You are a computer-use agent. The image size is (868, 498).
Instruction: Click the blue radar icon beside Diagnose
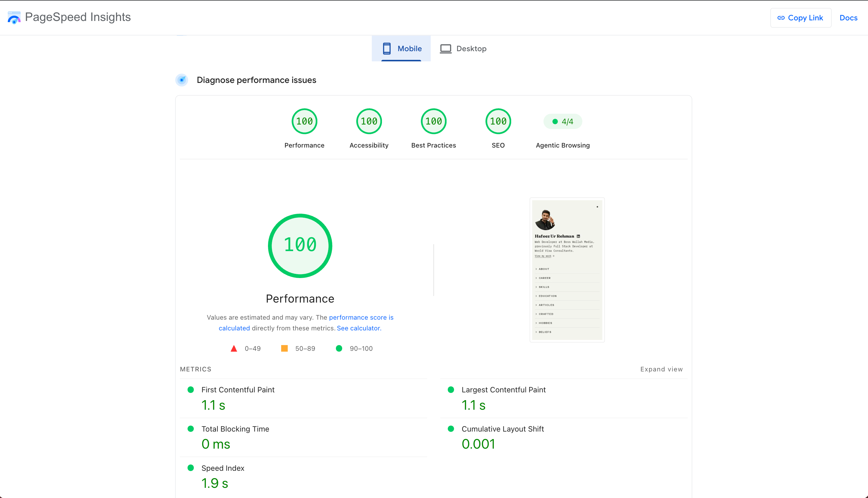click(182, 80)
